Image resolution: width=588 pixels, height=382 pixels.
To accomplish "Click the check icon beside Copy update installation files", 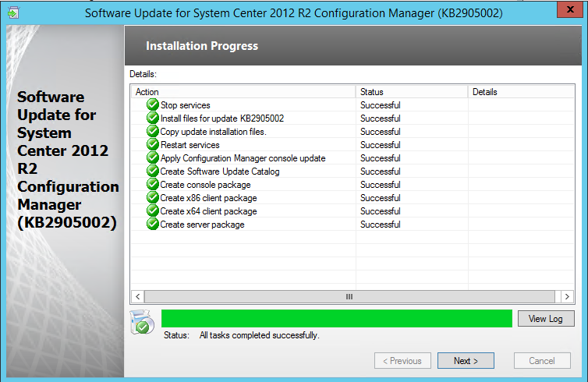I will (x=153, y=131).
